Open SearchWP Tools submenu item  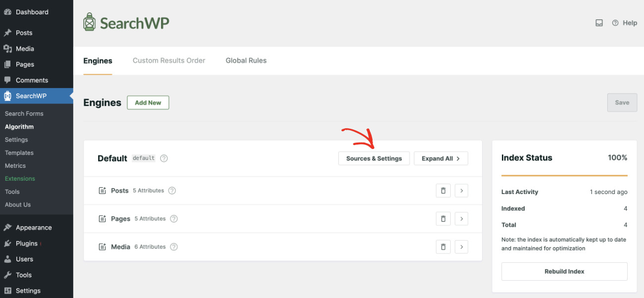point(12,192)
